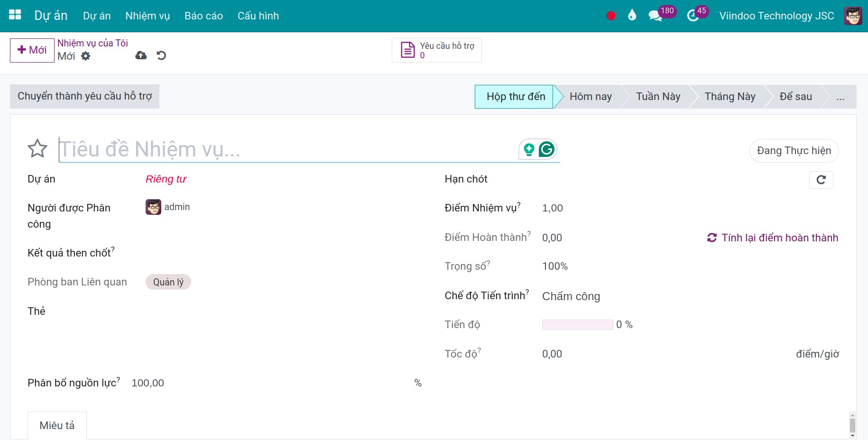This screenshot has width=868, height=440.
Task: Go to Nhiệm vụ của Tôi breadcrumb
Action: point(92,43)
